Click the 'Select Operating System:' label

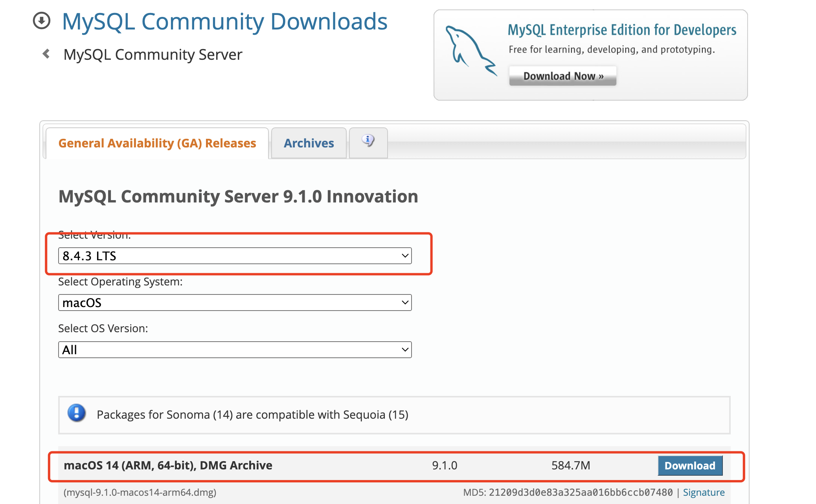[x=120, y=282]
